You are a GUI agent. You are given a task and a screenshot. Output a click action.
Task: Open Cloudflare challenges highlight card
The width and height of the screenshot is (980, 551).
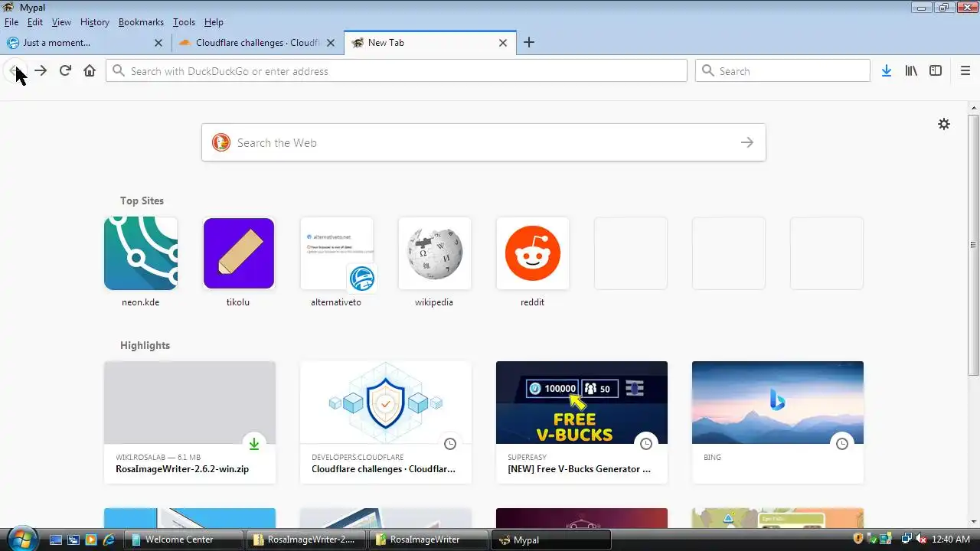click(x=386, y=422)
